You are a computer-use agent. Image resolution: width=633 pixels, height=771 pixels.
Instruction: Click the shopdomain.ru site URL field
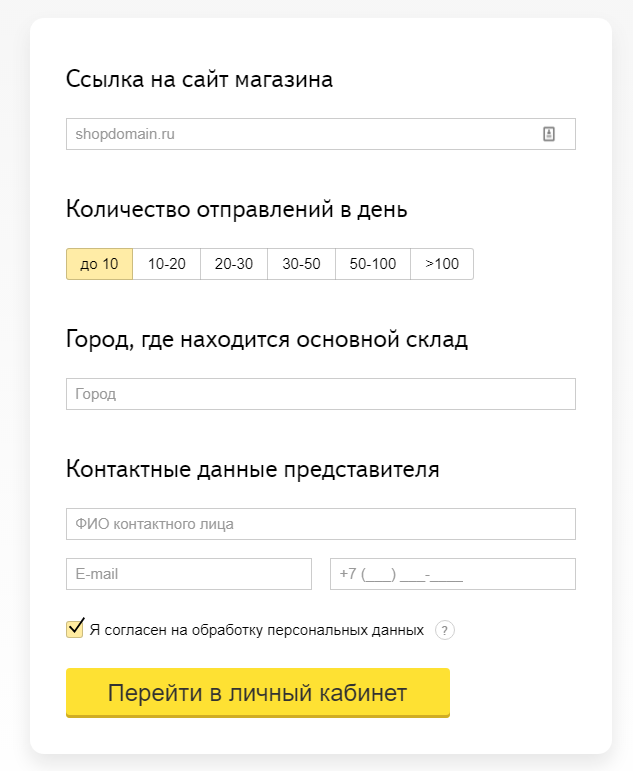pos(300,134)
